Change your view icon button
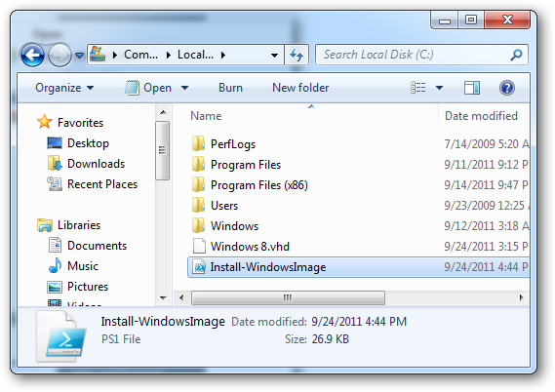The width and height of the screenshot is (555, 392). pyautogui.click(x=418, y=88)
